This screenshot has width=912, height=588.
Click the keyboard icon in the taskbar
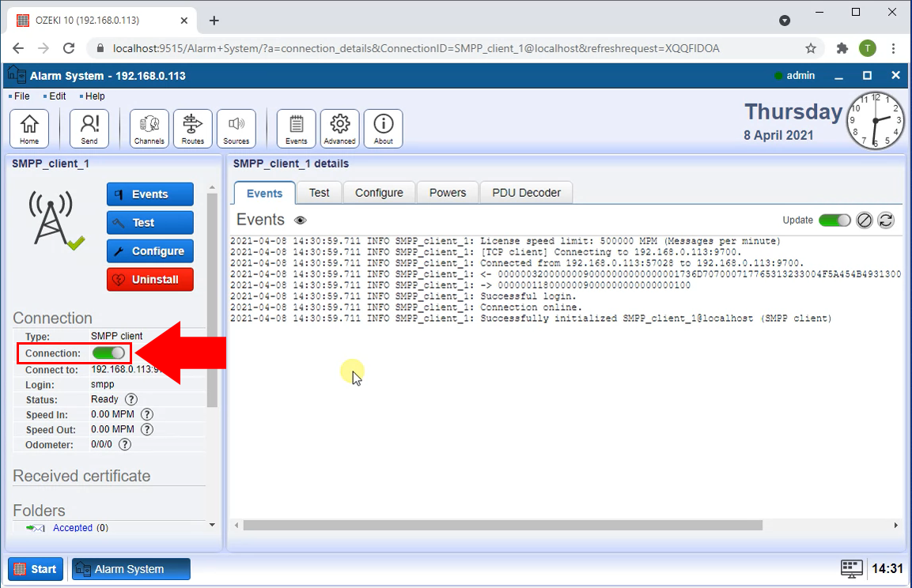point(852,569)
